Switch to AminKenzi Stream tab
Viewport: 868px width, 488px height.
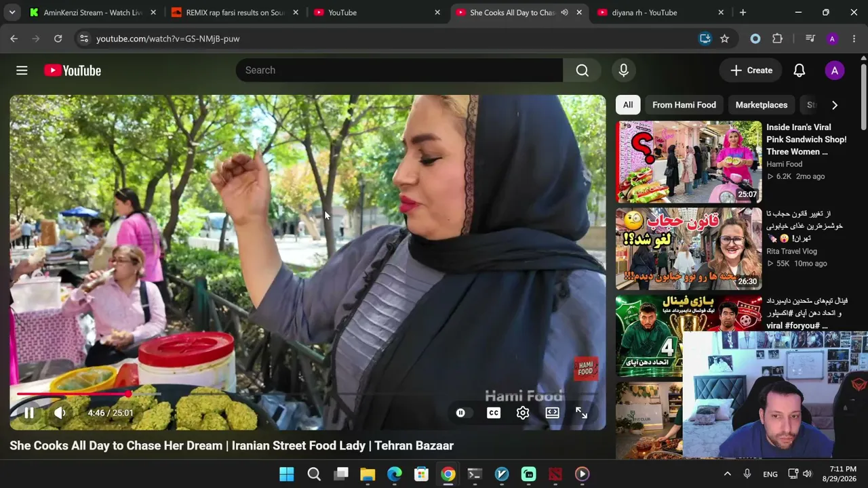93,12
